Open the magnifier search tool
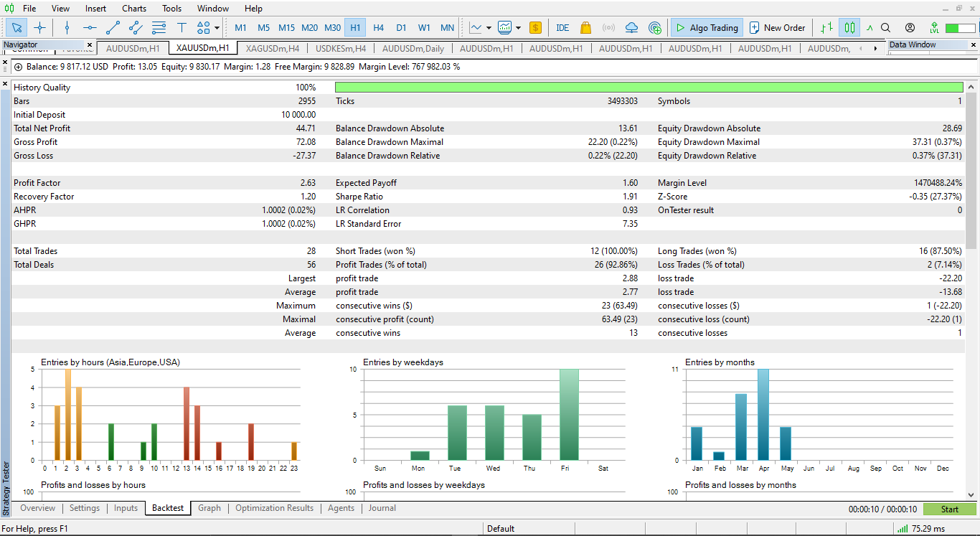Image resolution: width=980 pixels, height=536 pixels. tap(886, 27)
